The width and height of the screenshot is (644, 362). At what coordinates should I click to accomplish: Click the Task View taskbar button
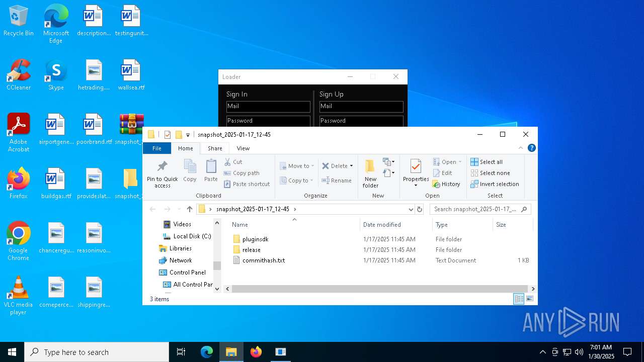pyautogui.click(x=181, y=352)
